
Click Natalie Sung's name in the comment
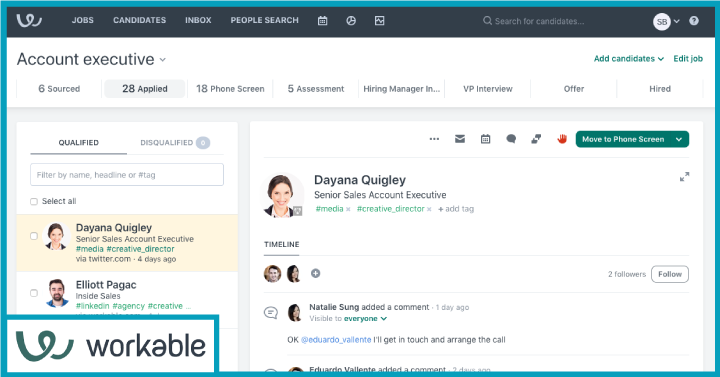coord(334,307)
